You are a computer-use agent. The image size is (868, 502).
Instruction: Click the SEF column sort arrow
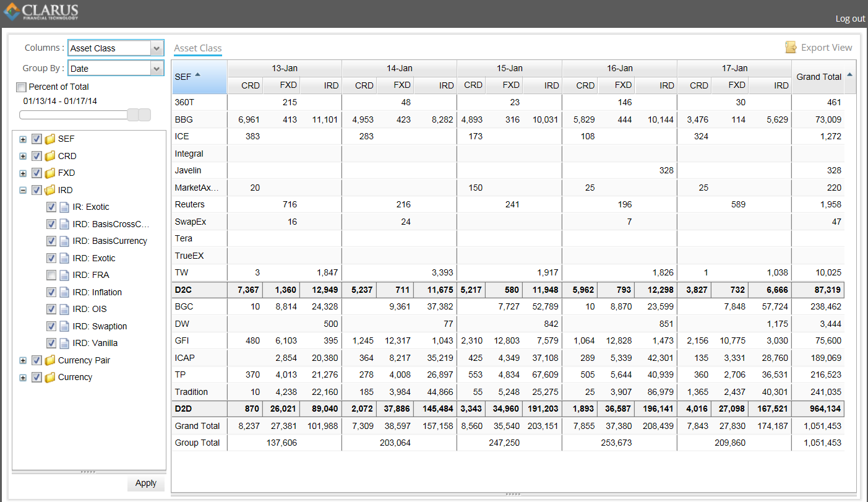tap(197, 75)
